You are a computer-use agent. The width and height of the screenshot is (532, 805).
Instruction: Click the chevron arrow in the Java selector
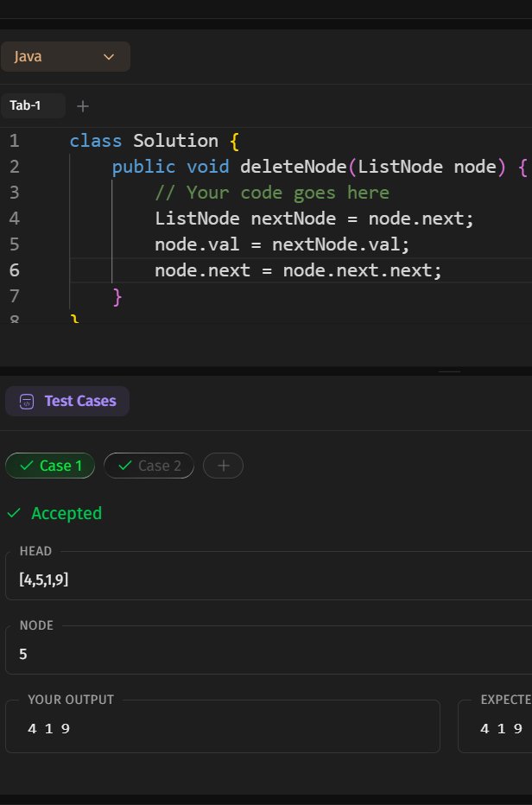[108, 57]
